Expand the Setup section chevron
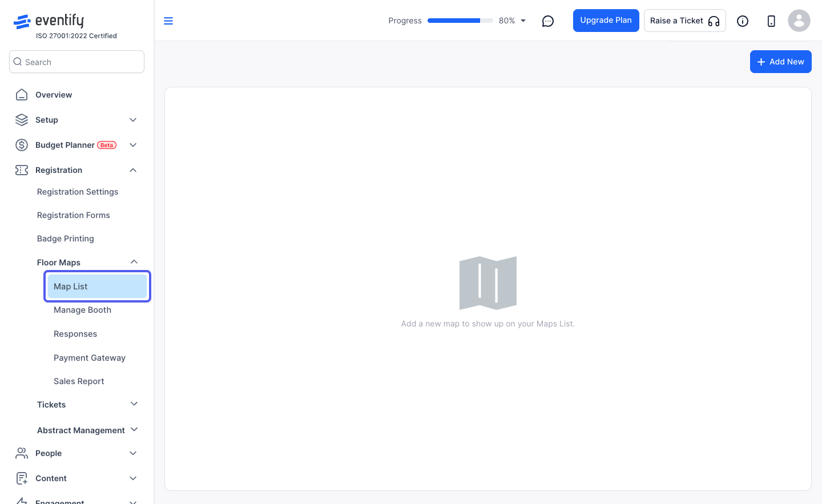This screenshot has width=822, height=504. point(133,120)
